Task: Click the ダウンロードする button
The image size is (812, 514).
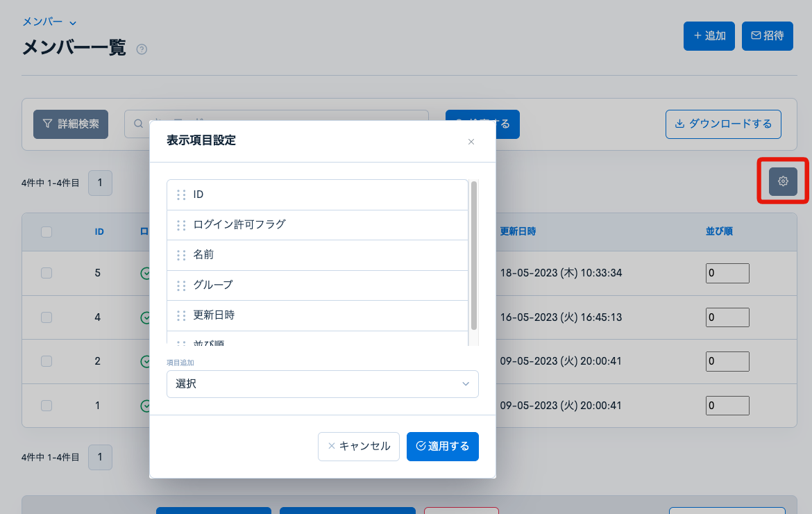Action: point(723,124)
